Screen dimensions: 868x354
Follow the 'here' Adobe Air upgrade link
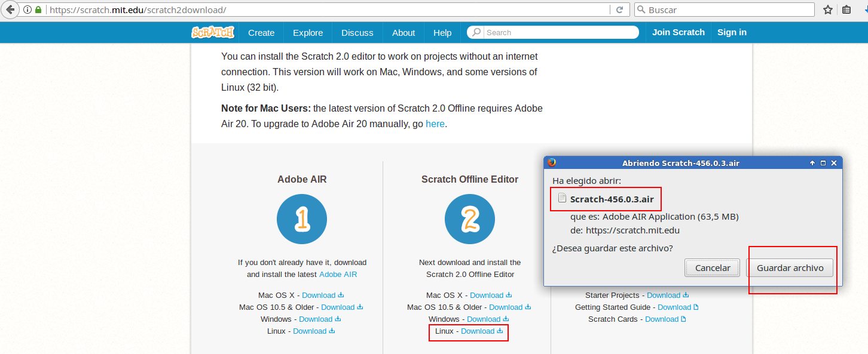point(435,124)
